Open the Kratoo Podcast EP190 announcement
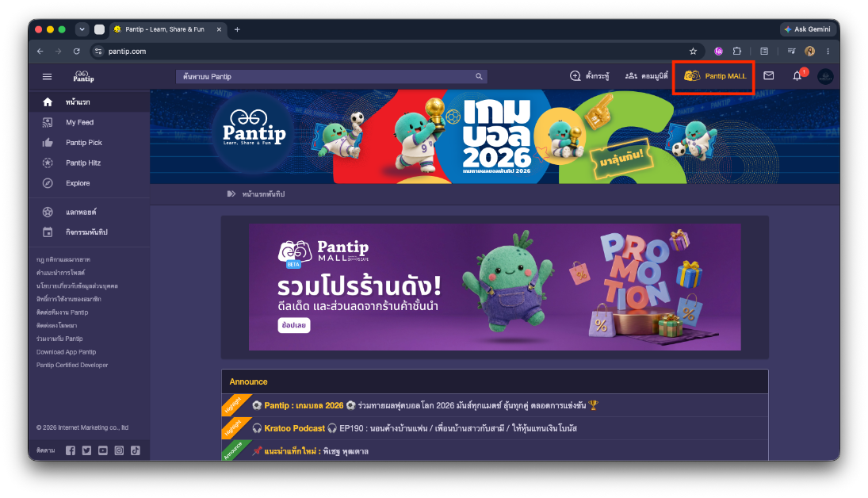The image size is (868, 498). point(415,428)
